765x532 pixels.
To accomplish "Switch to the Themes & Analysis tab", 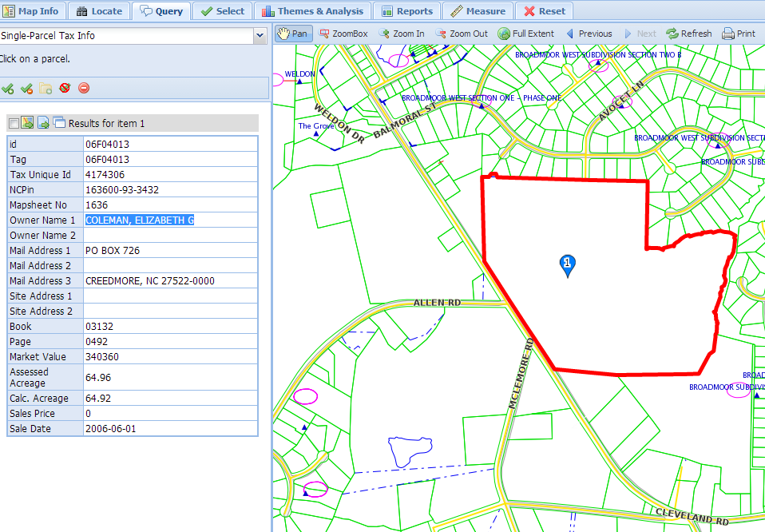I will click(x=312, y=11).
